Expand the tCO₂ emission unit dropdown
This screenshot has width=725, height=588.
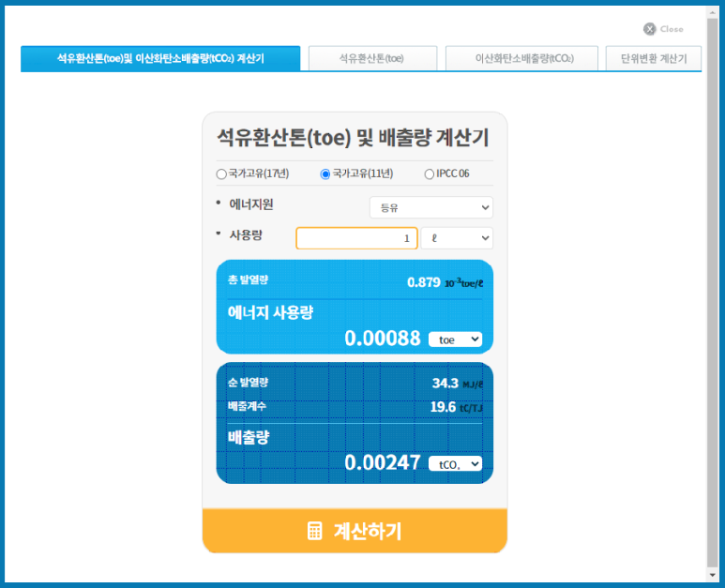point(455,463)
